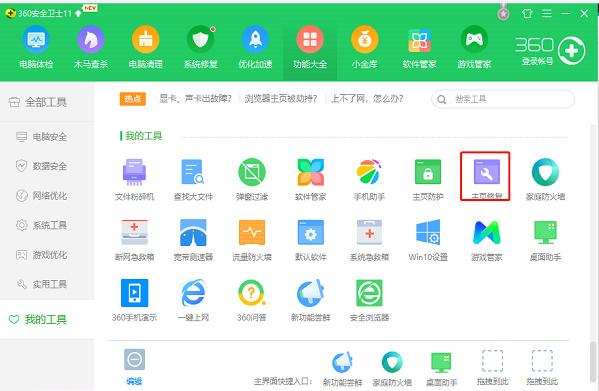Viewport: 599px width, 391px height.
Task: Open 小金库 money bag icon
Action: click(x=364, y=47)
